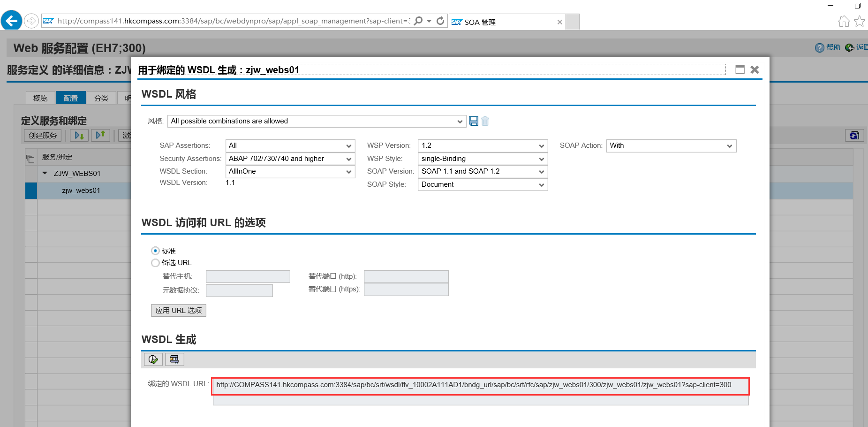Switch to the 概览 tab
868x427 pixels.
point(40,98)
